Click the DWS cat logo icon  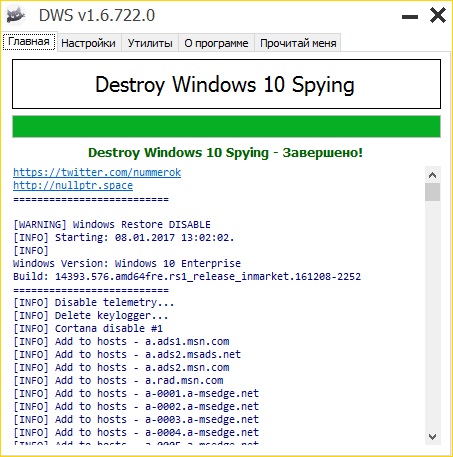point(16,15)
